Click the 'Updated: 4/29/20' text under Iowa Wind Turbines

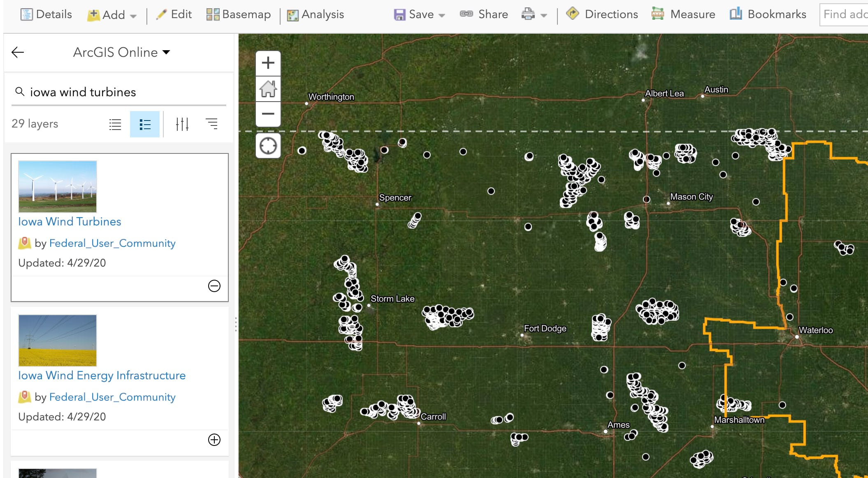pyautogui.click(x=62, y=263)
